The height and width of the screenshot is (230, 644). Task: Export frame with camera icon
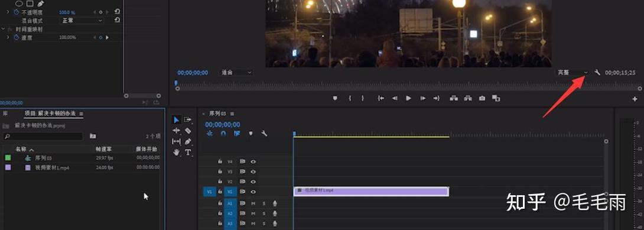click(482, 98)
